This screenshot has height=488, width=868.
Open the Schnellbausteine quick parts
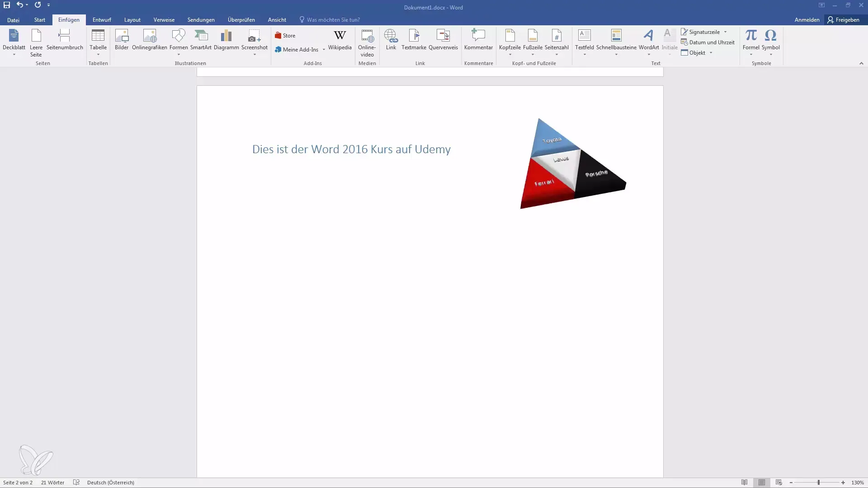coord(616,42)
